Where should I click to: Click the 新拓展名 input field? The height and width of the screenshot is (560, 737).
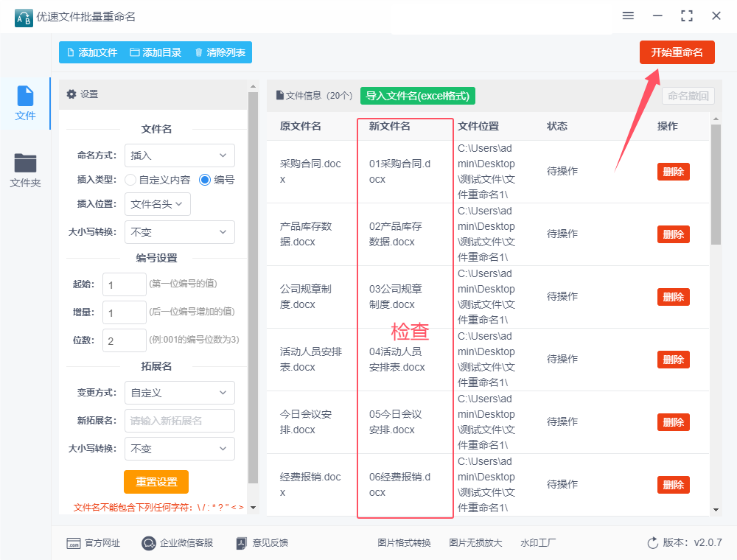pos(180,421)
